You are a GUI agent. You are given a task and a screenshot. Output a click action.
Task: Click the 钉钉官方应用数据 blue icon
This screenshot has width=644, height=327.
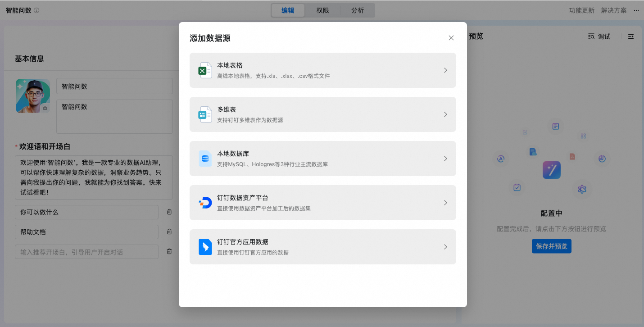[205, 247]
